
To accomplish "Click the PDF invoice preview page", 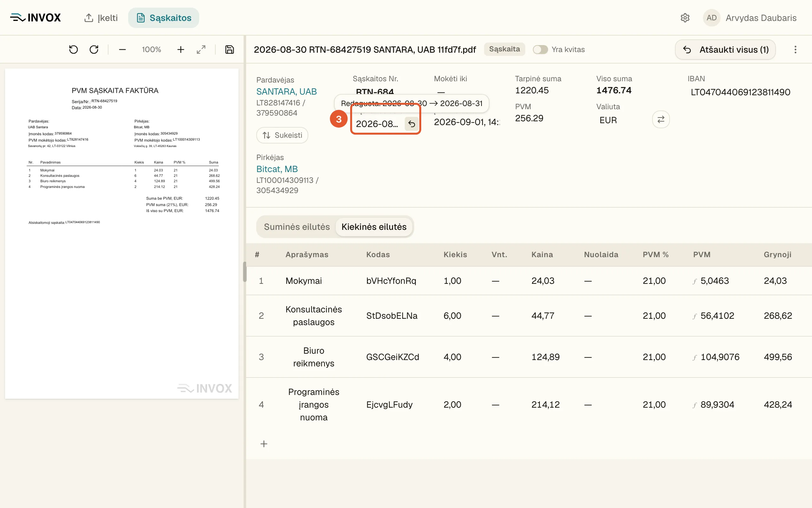I will pos(122,234).
